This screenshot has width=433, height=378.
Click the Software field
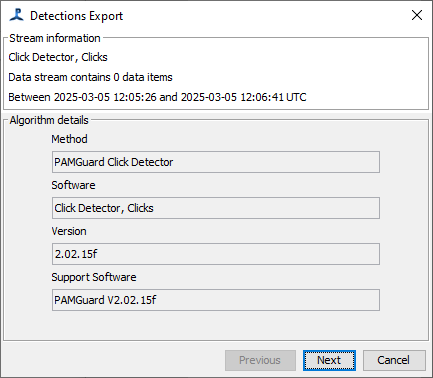(216, 208)
